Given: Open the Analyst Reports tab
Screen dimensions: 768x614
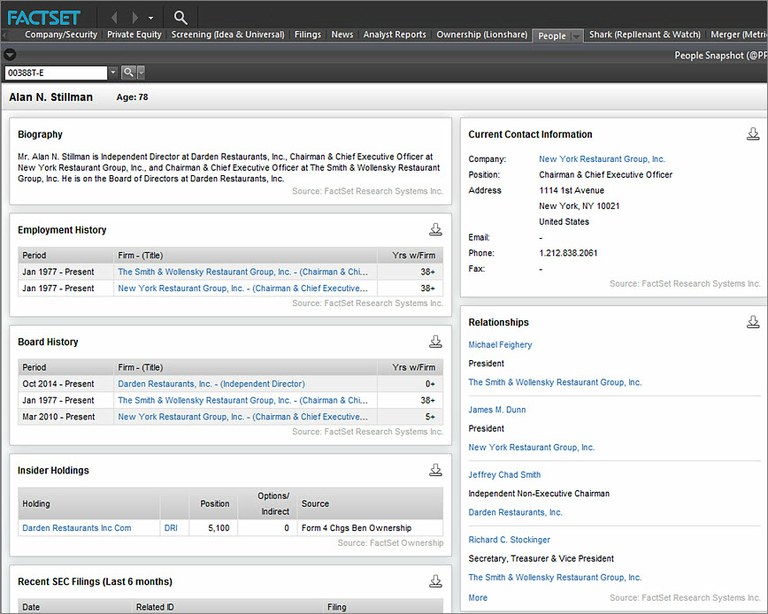Looking at the screenshot, I should coord(394,34).
